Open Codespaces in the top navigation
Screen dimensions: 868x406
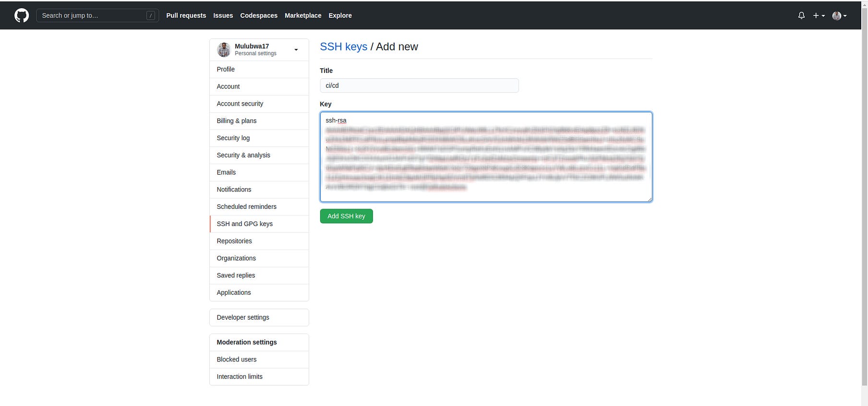tap(259, 15)
